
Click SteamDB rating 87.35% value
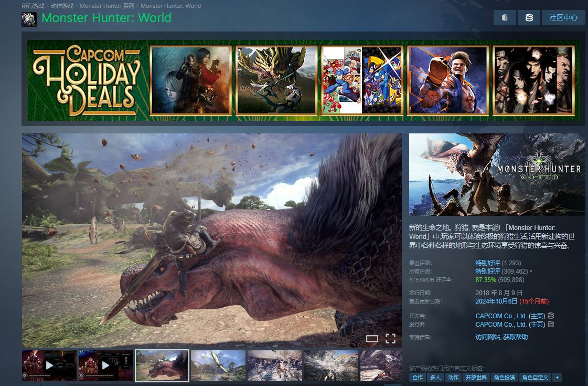[486, 280]
